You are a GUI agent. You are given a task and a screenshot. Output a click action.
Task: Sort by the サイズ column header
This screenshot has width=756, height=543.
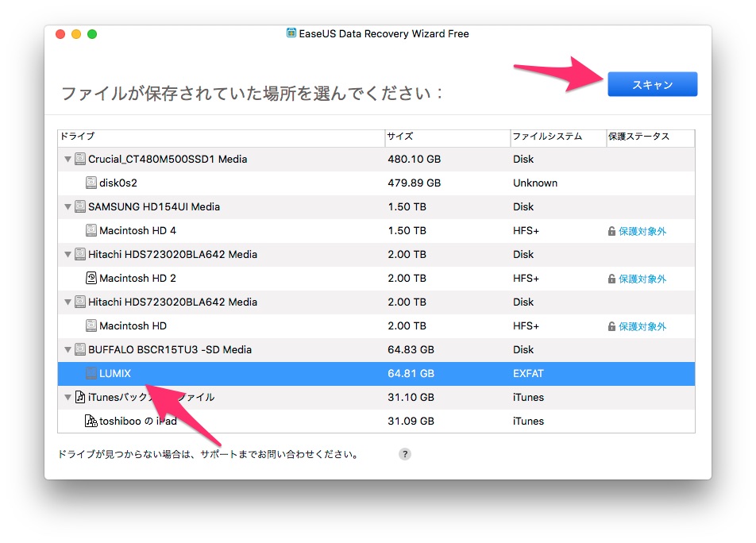[446, 137]
